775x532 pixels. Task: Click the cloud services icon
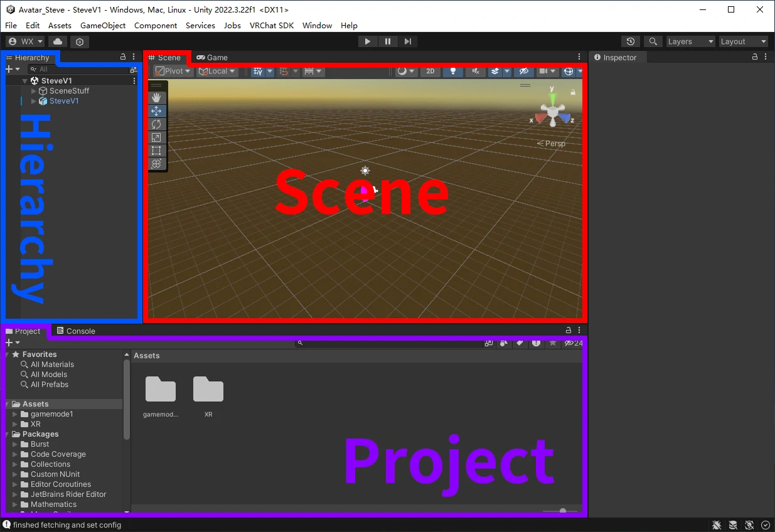(58, 41)
